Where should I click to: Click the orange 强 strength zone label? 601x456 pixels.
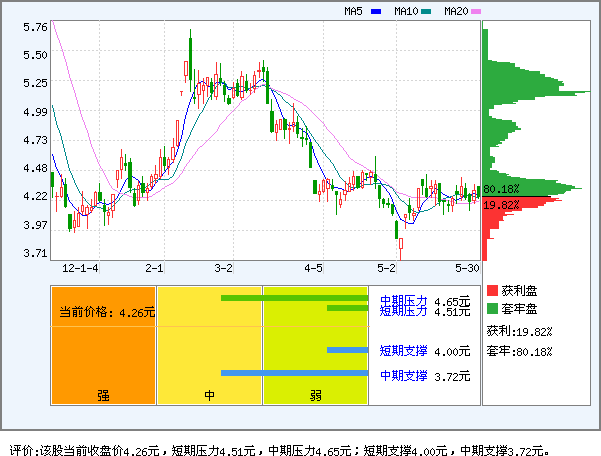pyautogui.click(x=103, y=395)
